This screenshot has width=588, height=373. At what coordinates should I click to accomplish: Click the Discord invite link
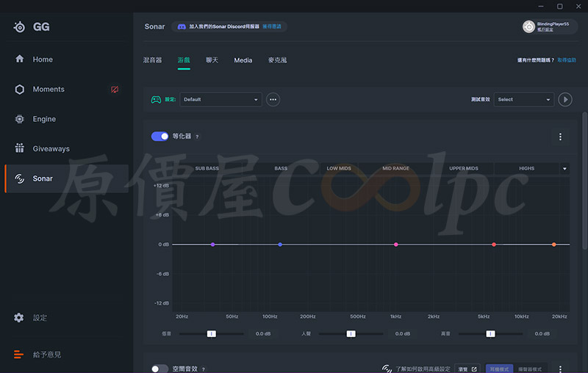272,26
